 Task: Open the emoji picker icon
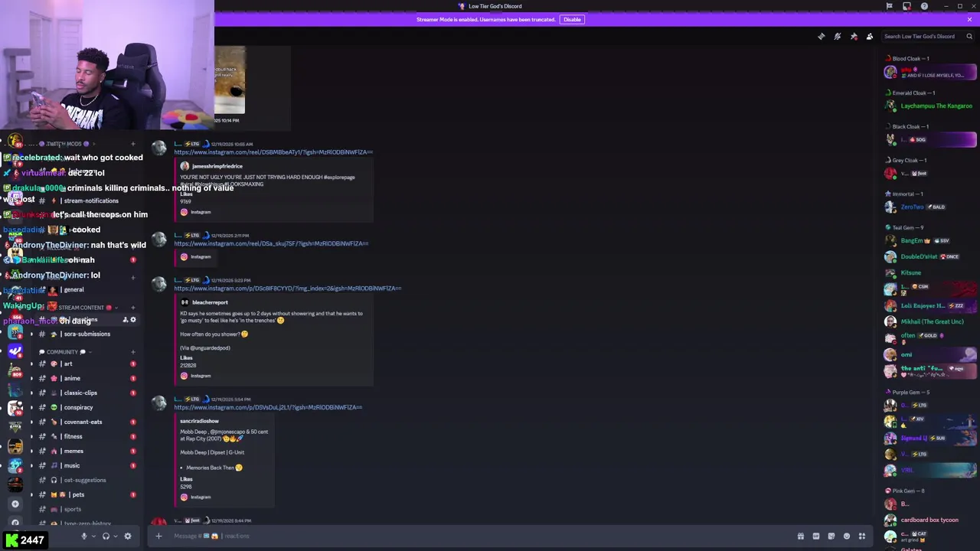click(x=847, y=536)
